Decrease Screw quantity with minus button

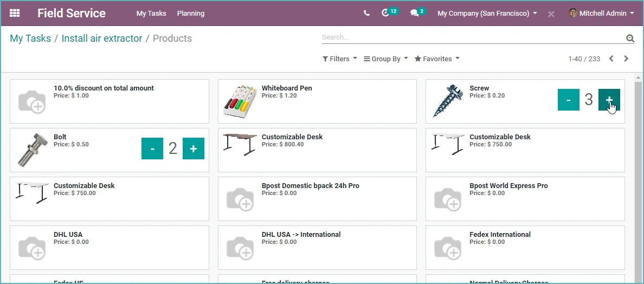(x=569, y=100)
